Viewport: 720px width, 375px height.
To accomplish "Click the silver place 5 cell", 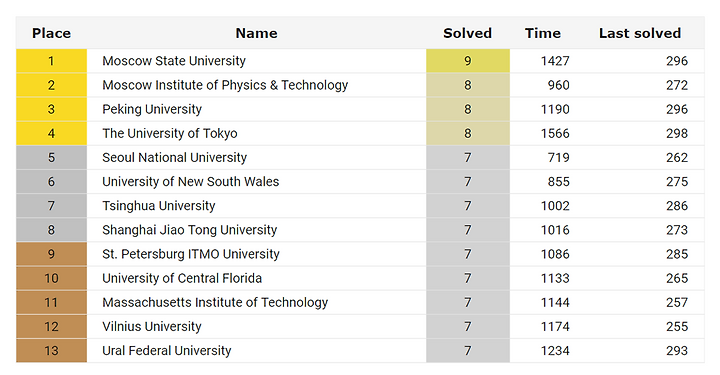I will tap(51, 157).
